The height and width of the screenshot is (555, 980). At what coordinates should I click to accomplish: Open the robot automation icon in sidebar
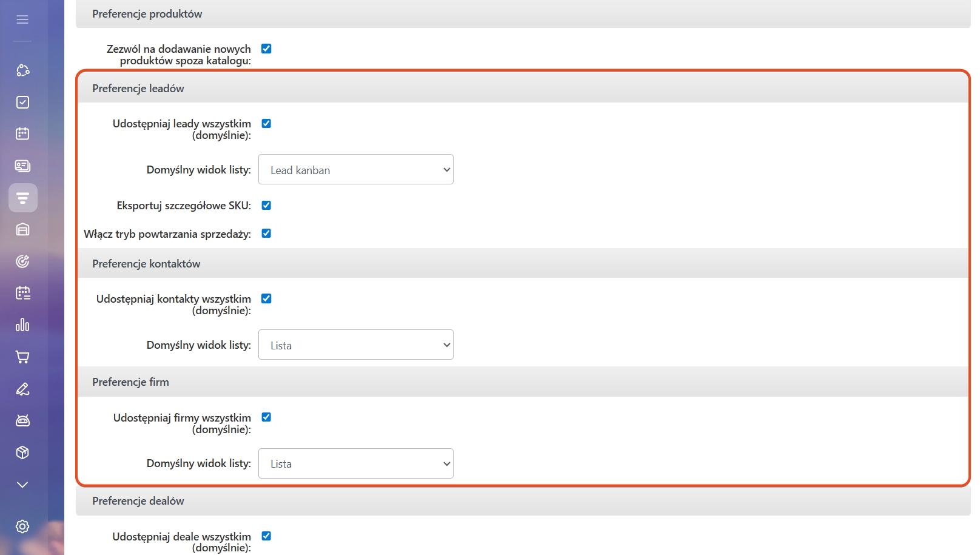pos(22,420)
